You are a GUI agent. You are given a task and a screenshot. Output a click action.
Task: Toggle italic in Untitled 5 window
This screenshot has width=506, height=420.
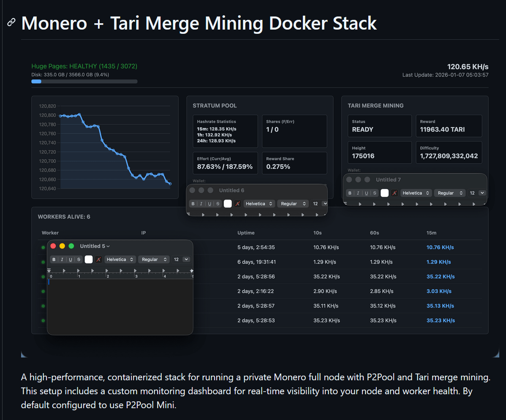62,259
